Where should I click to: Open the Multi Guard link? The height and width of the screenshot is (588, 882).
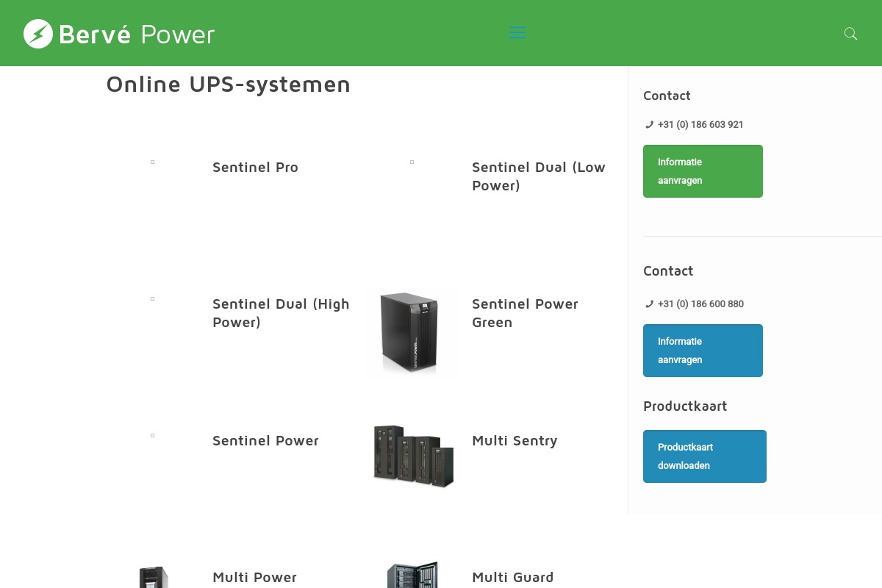click(512, 577)
